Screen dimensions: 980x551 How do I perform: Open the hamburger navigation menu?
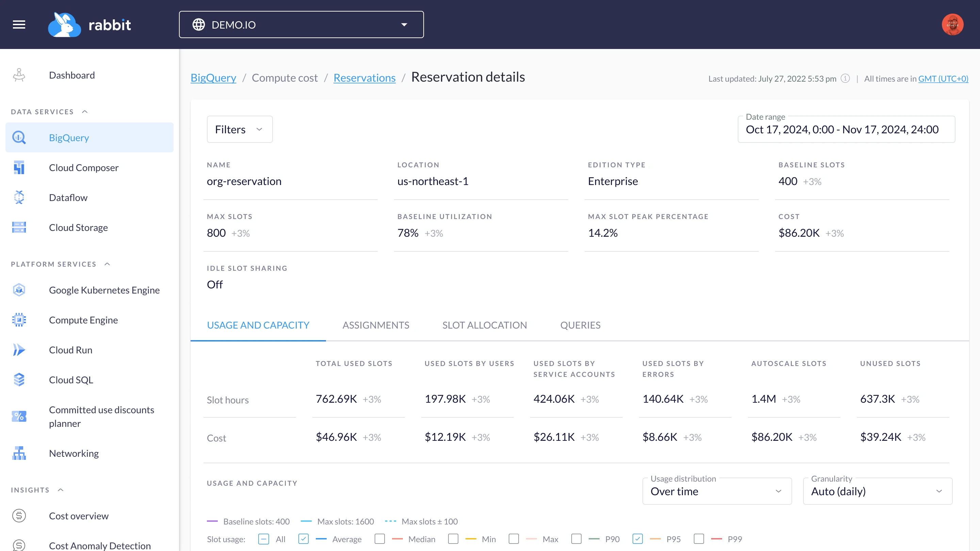click(x=19, y=25)
